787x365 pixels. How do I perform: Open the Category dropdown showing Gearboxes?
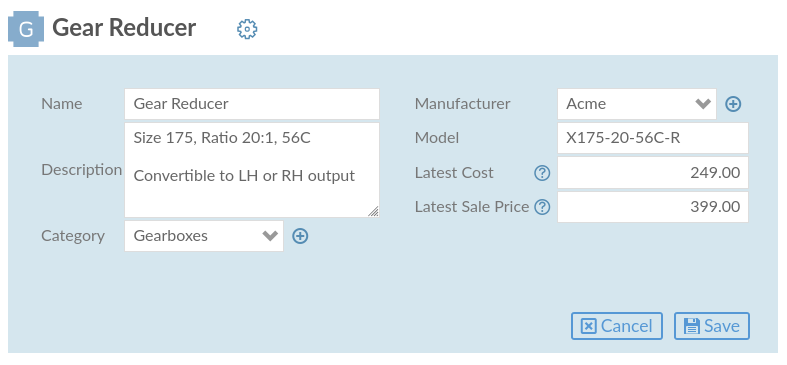pos(204,236)
